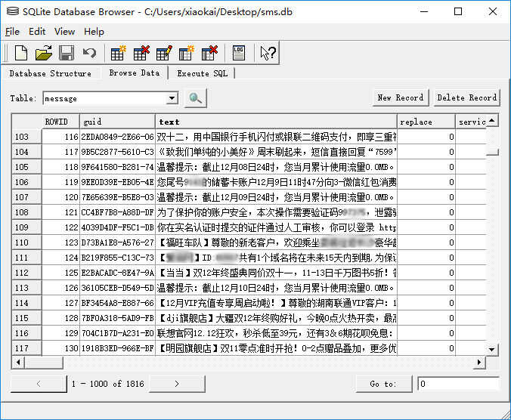Viewport: 511px width, 420px height.
Task: Click the New Database toolbar icon
Action: click(x=21, y=53)
